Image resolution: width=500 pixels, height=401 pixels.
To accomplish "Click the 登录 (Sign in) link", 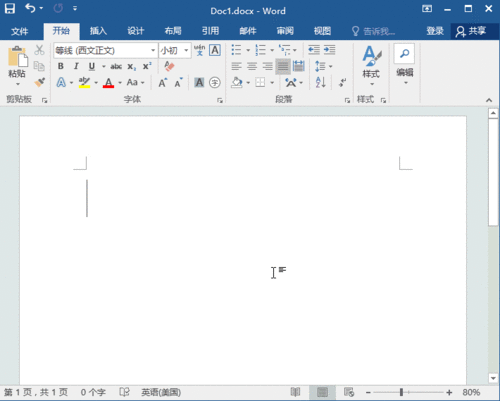I will (x=435, y=31).
